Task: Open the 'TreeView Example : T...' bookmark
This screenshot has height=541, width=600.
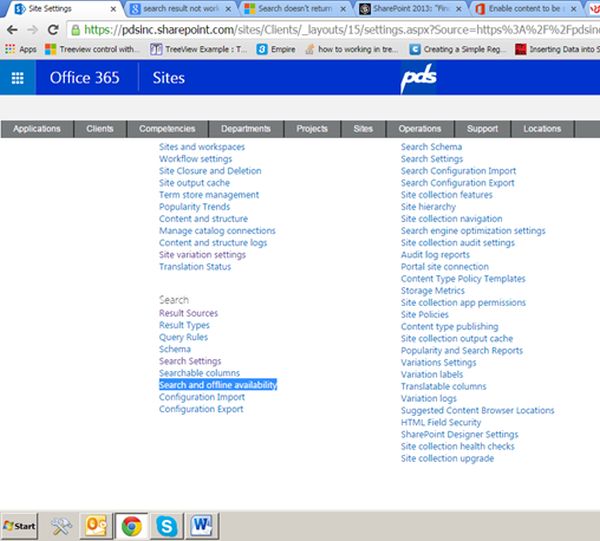Action: (199, 49)
